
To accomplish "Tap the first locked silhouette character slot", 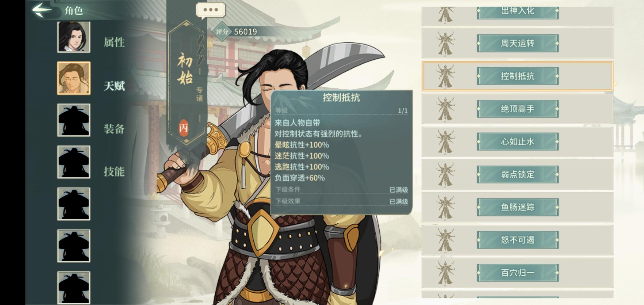I will click(74, 120).
